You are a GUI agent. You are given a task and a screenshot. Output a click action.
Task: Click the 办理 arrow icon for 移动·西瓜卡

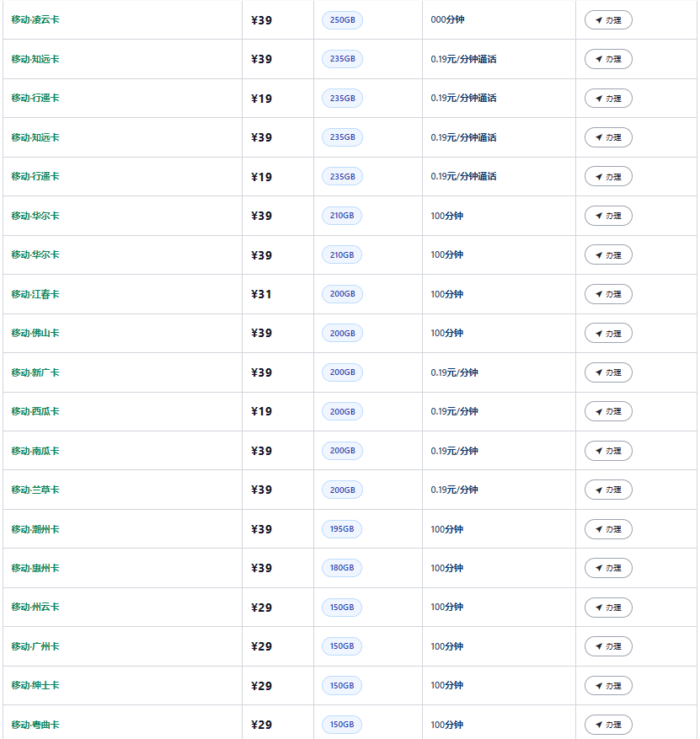pyautogui.click(x=599, y=411)
